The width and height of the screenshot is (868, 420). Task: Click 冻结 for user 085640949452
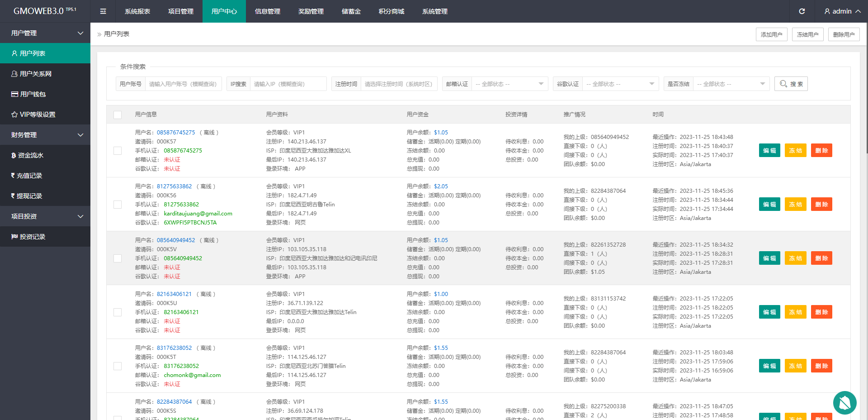795,258
